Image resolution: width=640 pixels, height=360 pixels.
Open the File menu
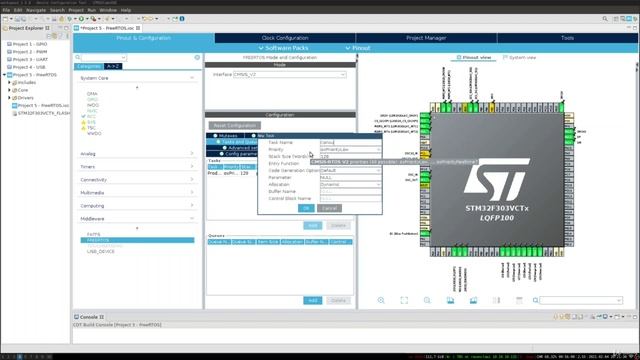[6, 10]
